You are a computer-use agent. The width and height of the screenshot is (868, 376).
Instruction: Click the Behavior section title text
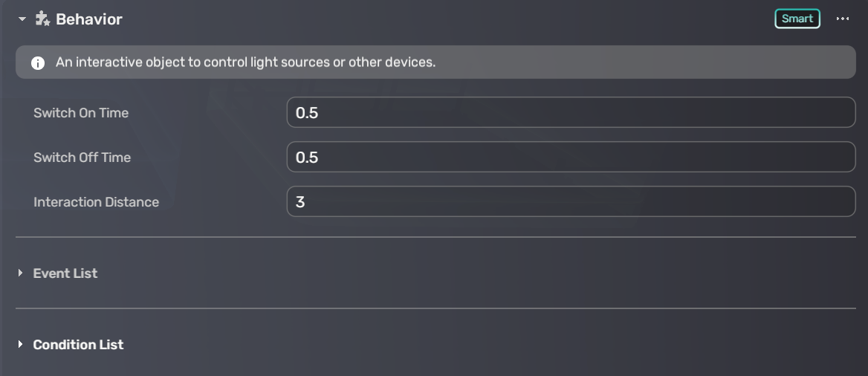tap(88, 19)
